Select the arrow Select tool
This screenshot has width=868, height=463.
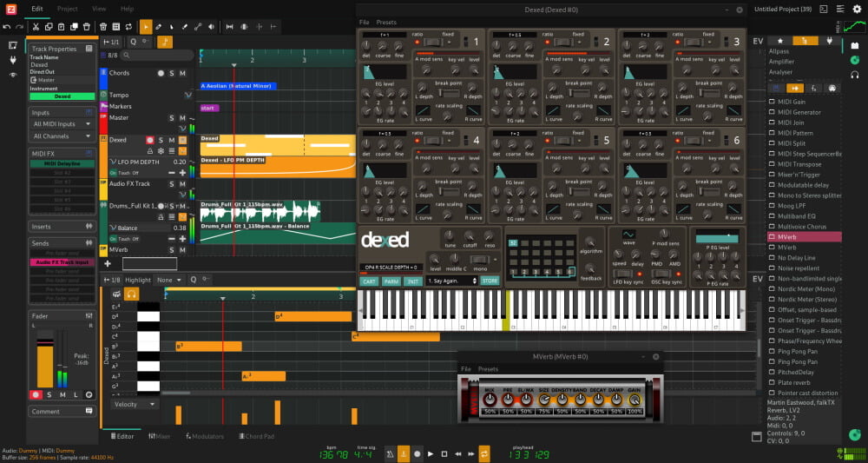pos(146,27)
